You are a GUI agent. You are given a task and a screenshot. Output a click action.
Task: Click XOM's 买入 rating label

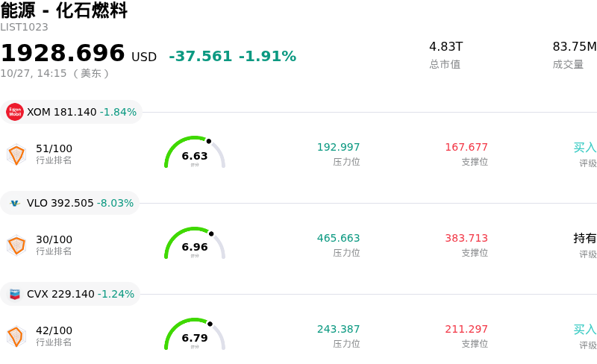pos(585,148)
